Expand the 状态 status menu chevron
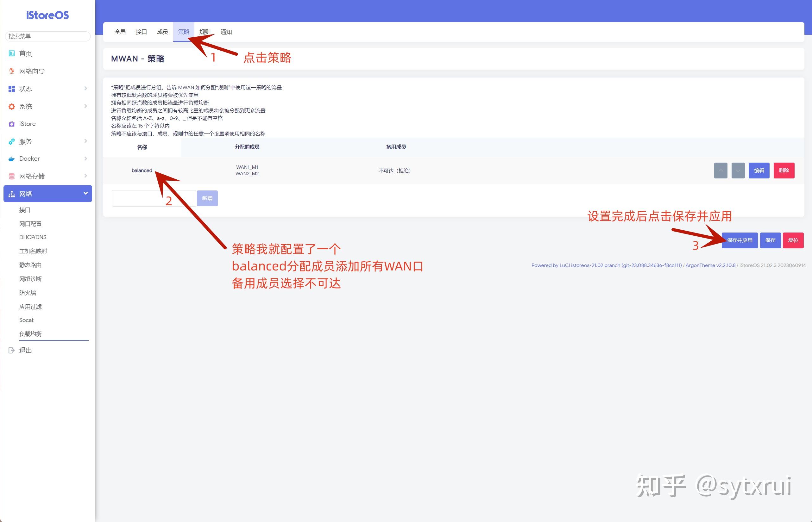The image size is (812, 522). [85, 89]
